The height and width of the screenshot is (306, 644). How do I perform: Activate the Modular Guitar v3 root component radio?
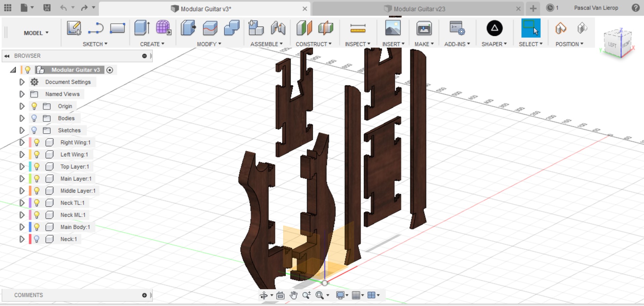tap(109, 70)
